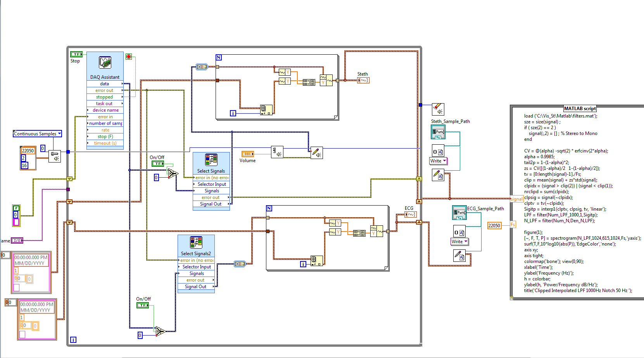Click the N terminal of upper For Loop
This screenshot has width=644, height=358.
click(219, 57)
